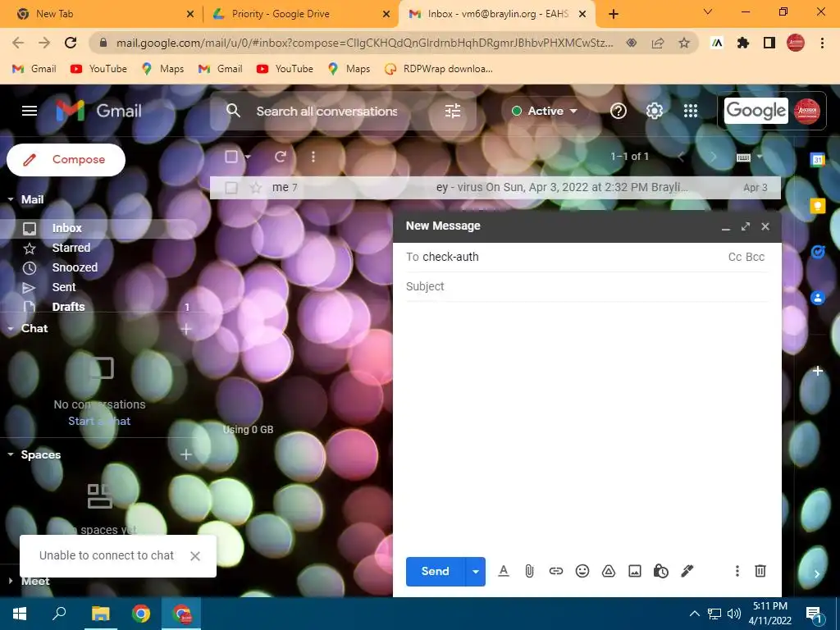This screenshot has height=630, width=840.
Task: Collapse the Spaces section
Action: coord(11,454)
